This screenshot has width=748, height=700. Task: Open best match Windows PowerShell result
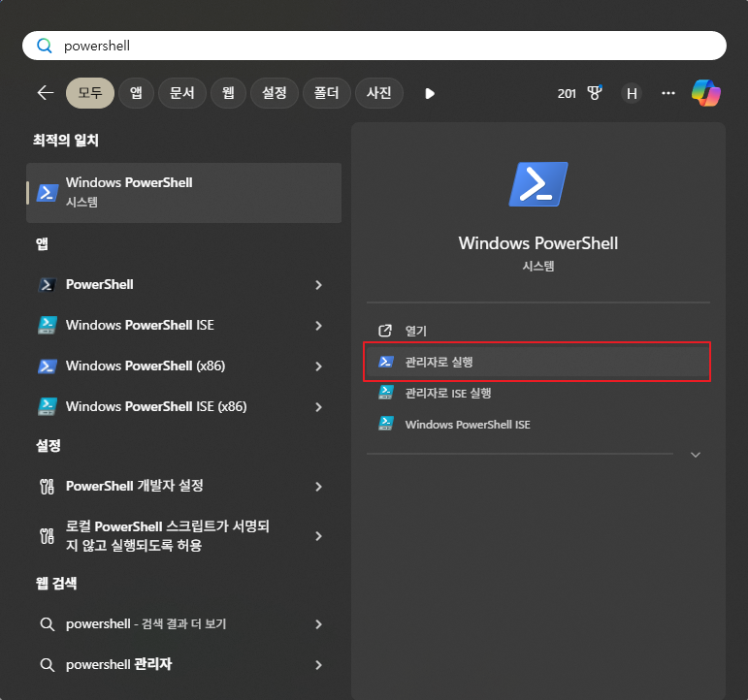[x=183, y=193]
